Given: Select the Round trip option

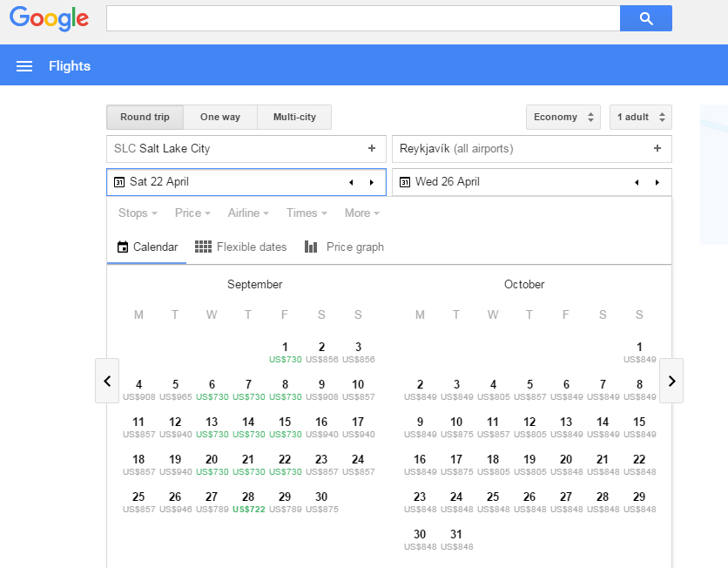Looking at the screenshot, I should pos(145,118).
